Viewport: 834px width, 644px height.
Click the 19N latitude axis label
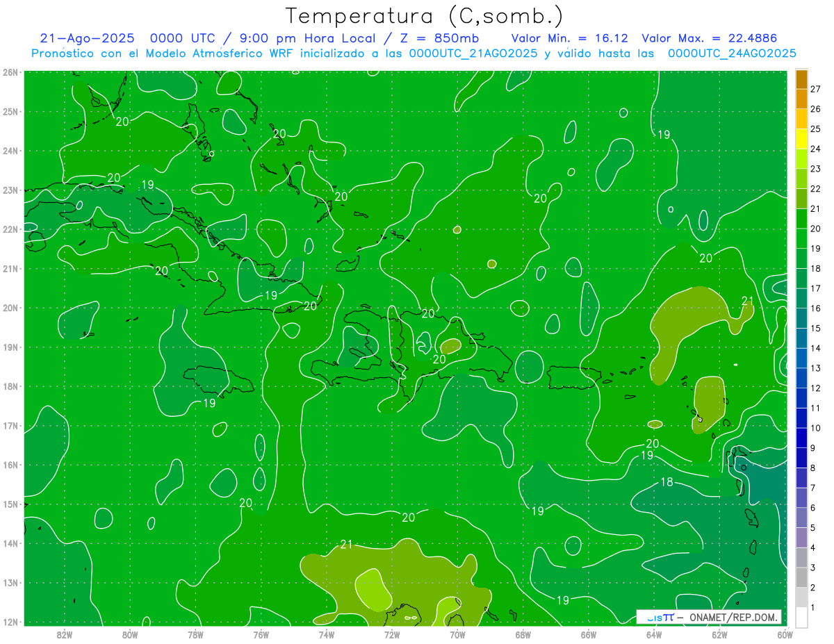(10, 347)
